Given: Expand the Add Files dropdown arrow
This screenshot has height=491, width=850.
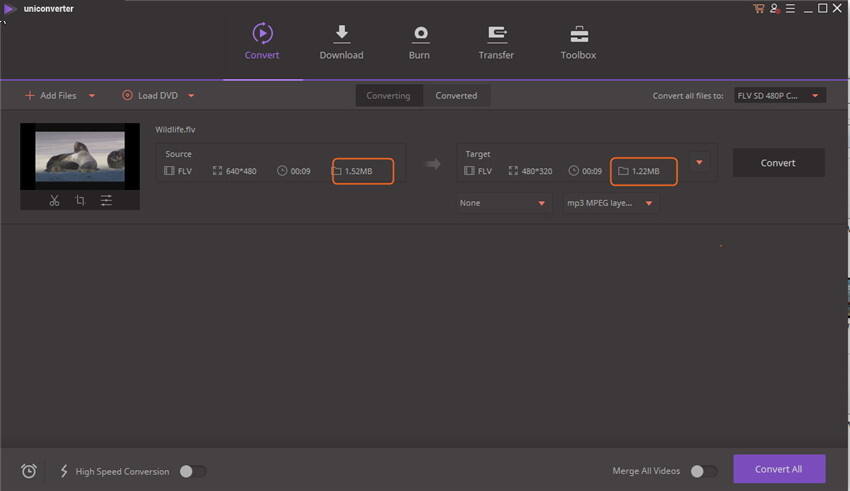Looking at the screenshot, I should pyautogui.click(x=92, y=96).
